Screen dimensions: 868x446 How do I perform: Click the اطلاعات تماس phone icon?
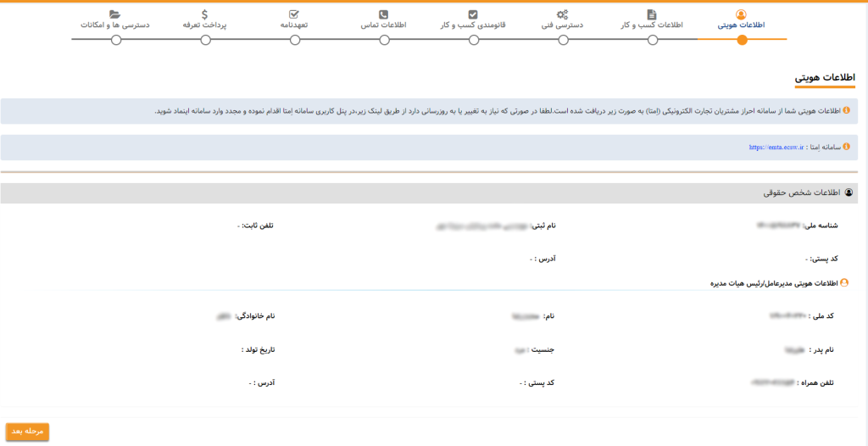[x=384, y=14]
